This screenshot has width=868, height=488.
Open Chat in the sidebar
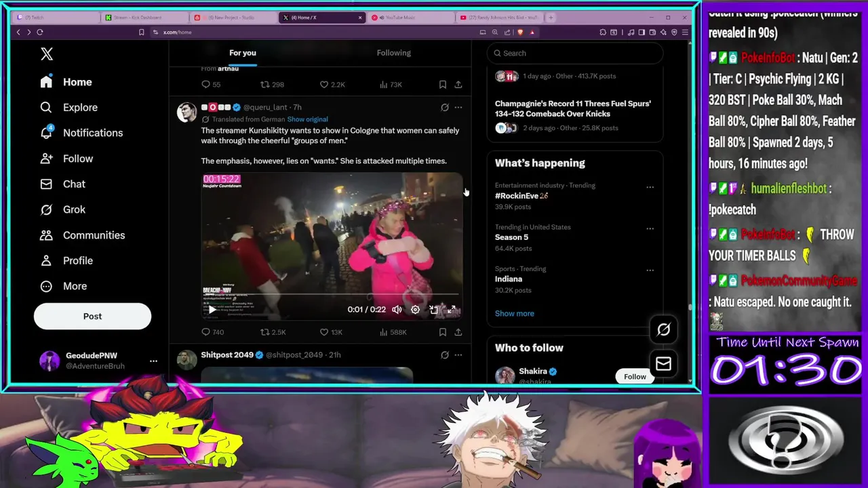62,184
